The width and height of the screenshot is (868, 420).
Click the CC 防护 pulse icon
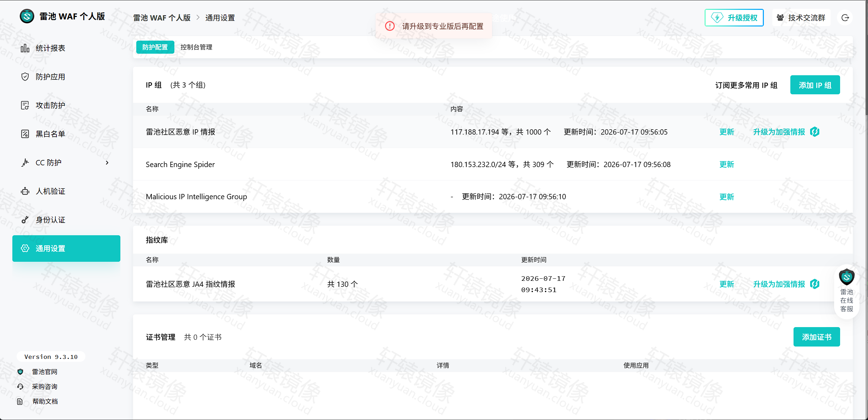coord(25,162)
